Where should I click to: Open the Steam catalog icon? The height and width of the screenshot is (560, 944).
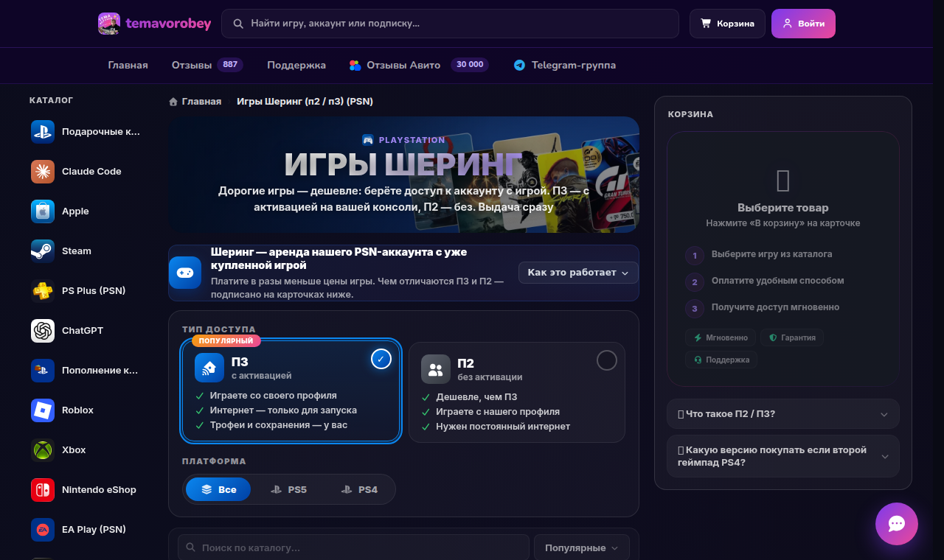(x=43, y=251)
